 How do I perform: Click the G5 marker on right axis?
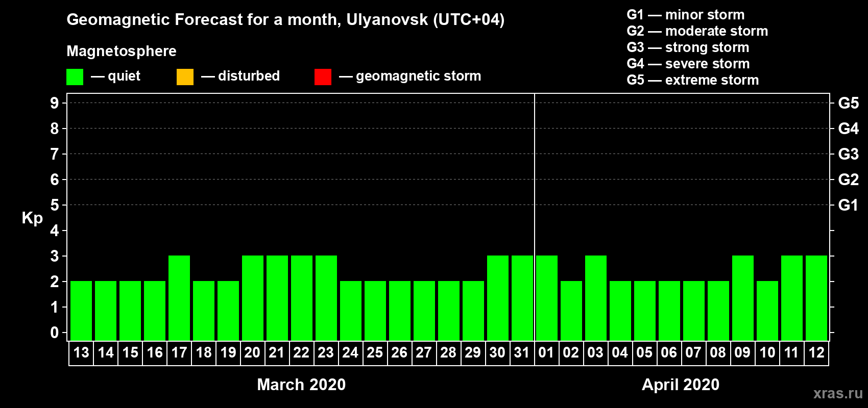(848, 103)
